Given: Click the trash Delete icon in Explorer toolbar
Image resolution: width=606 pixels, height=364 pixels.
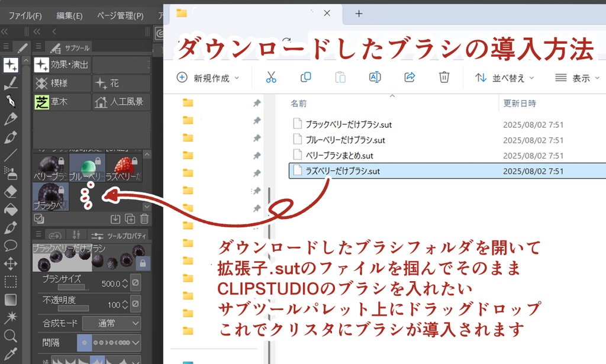Looking at the screenshot, I should (x=444, y=78).
